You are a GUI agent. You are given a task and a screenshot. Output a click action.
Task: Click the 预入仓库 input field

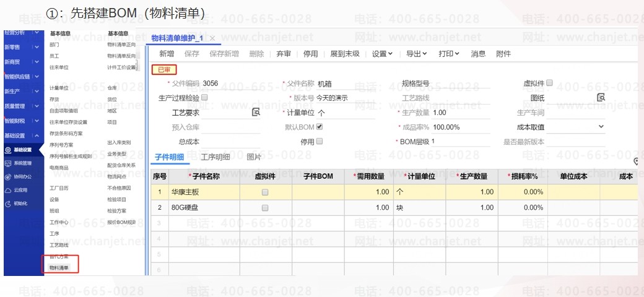click(230, 127)
